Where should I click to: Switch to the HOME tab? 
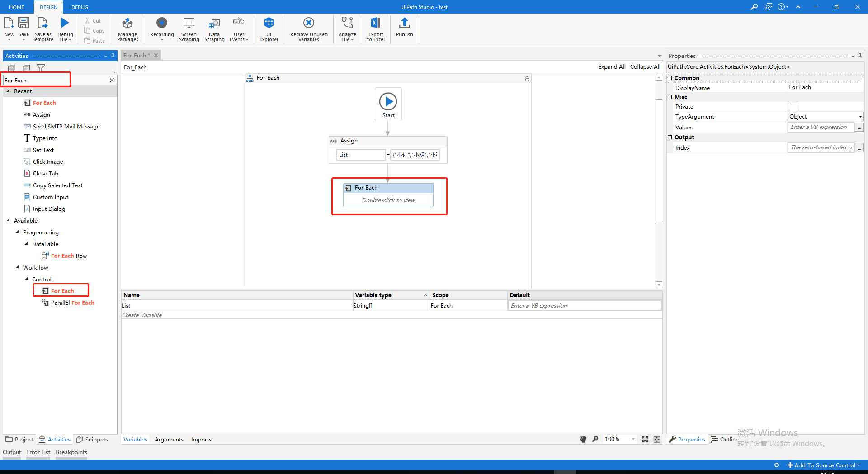(x=17, y=7)
